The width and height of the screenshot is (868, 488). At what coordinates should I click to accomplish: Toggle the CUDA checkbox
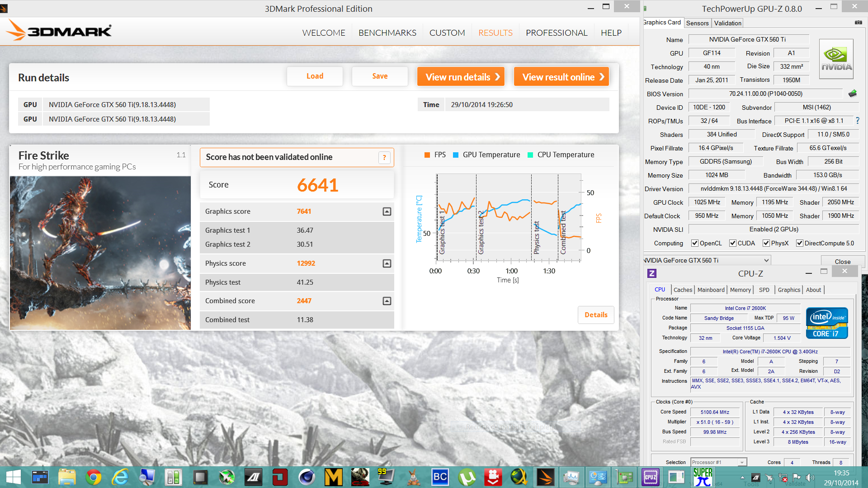point(733,243)
